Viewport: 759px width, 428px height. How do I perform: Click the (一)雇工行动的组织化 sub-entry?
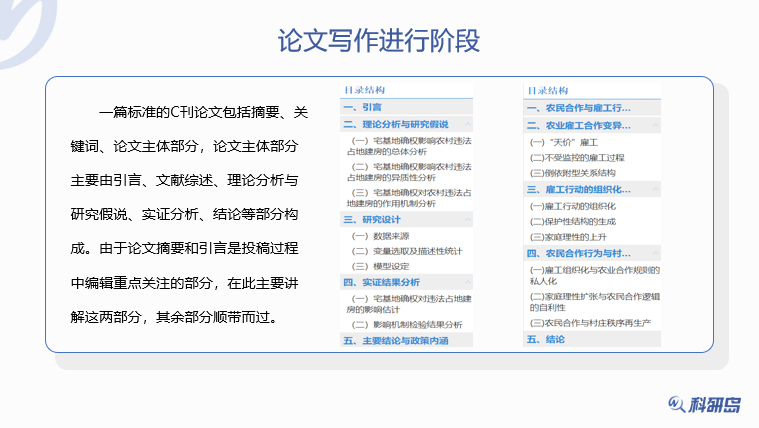(573, 206)
